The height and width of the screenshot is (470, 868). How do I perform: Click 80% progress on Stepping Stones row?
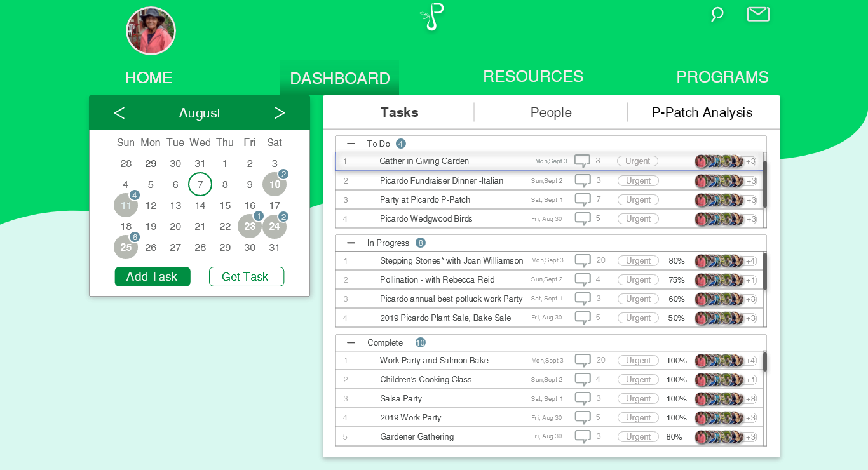[677, 261]
